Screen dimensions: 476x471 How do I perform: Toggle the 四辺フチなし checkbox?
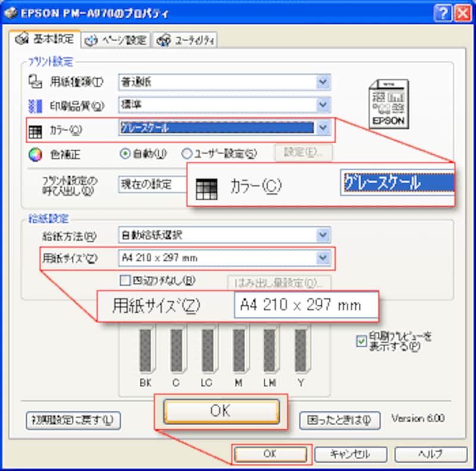click(x=125, y=280)
